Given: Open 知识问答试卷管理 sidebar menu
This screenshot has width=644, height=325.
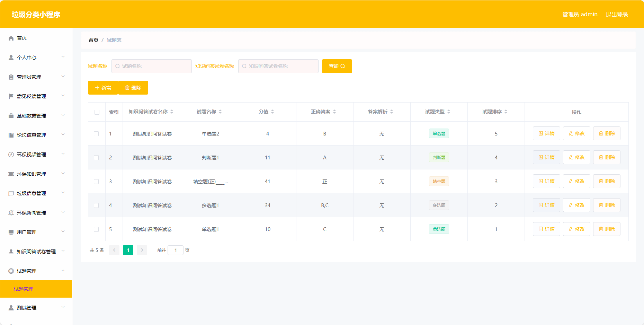Looking at the screenshot, I should click(36, 252).
